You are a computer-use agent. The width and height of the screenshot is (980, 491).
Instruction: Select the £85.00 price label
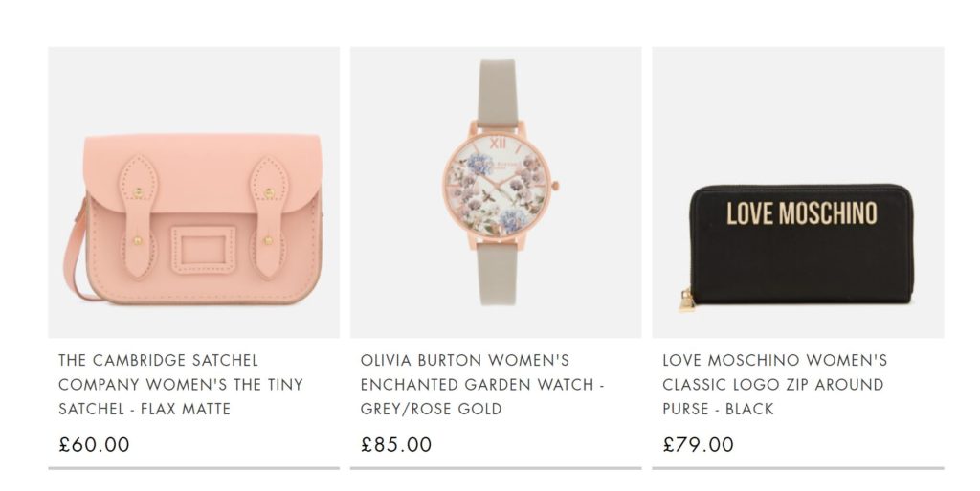(x=396, y=444)
